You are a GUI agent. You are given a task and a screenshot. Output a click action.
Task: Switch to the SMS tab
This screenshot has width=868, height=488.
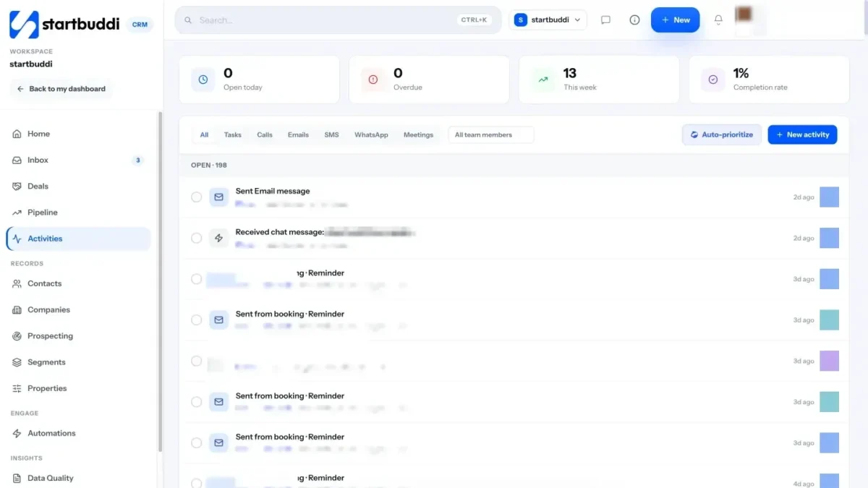(331, 134)
